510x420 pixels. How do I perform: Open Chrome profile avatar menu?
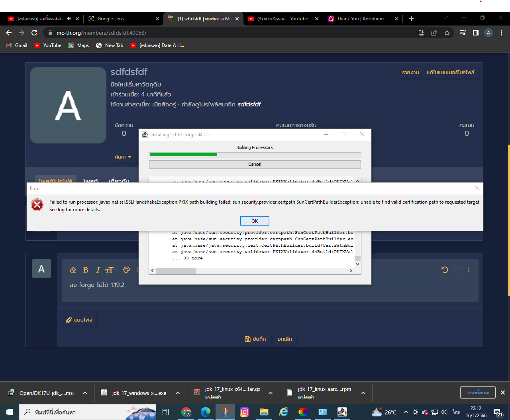[x=488, y=33]
